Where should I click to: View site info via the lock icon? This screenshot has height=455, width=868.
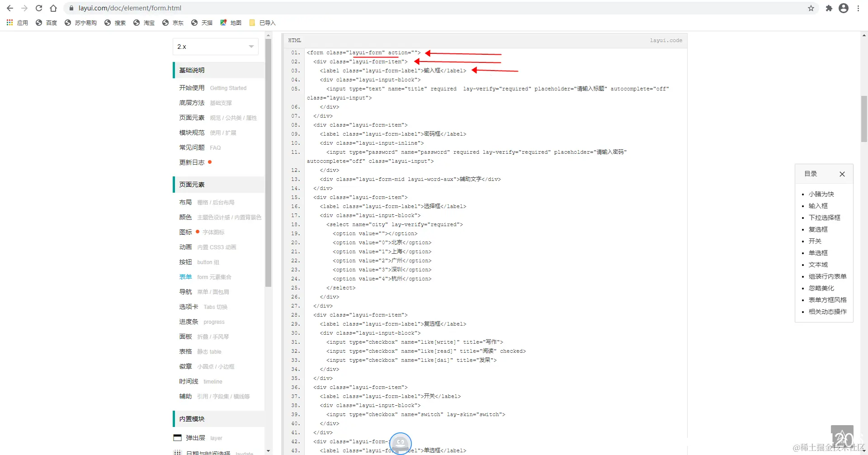click(71, 8)
